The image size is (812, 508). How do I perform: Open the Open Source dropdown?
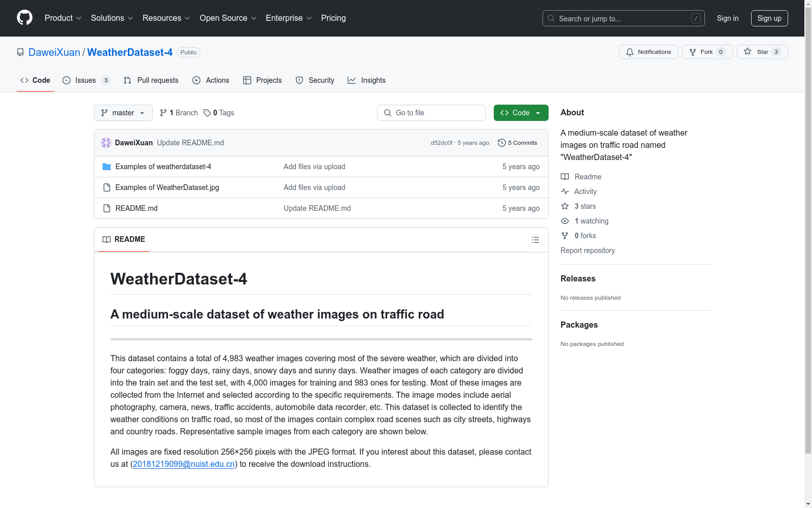coord(228,18)
